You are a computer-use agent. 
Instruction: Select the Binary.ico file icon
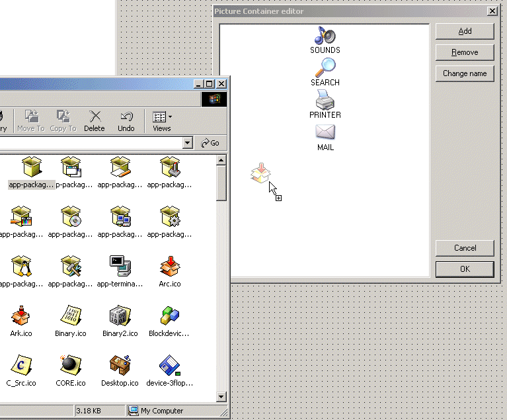tap(71, 315)
